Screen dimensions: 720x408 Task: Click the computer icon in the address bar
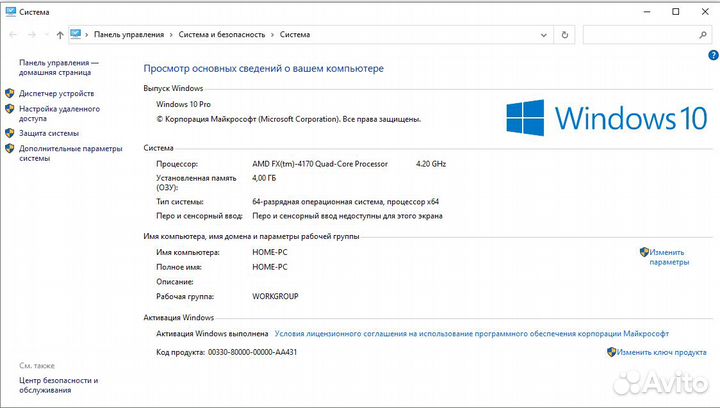pyautogui.click(x=76, y=34)
